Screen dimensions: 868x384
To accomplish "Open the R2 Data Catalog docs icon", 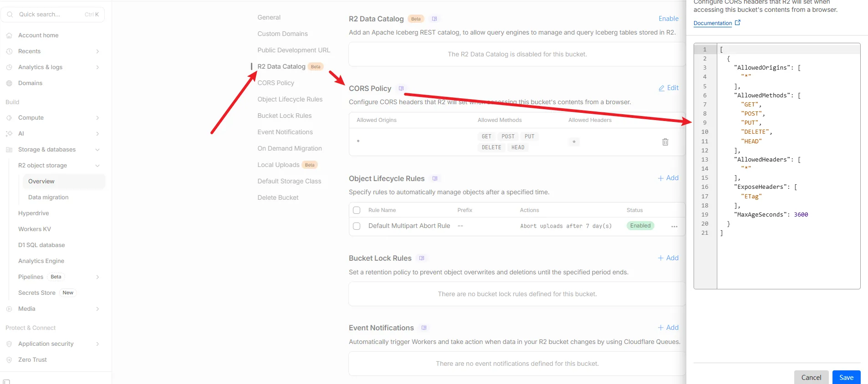I will 434,19.
